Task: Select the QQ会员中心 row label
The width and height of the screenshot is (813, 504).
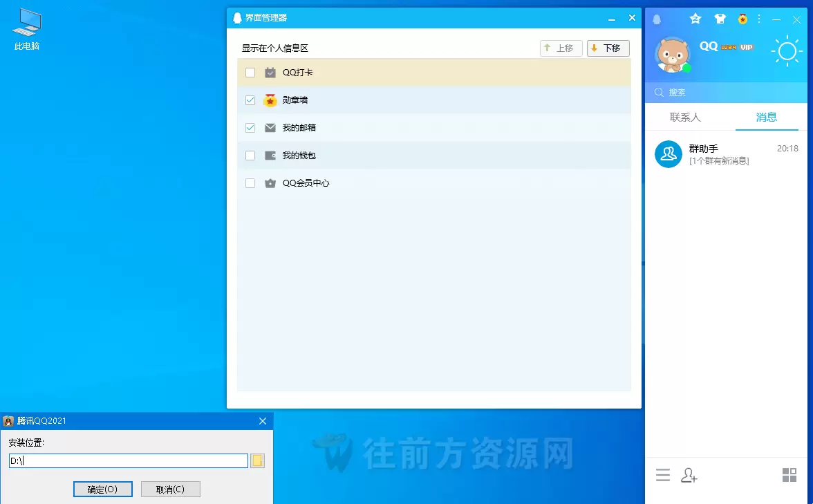Action: 306,183
